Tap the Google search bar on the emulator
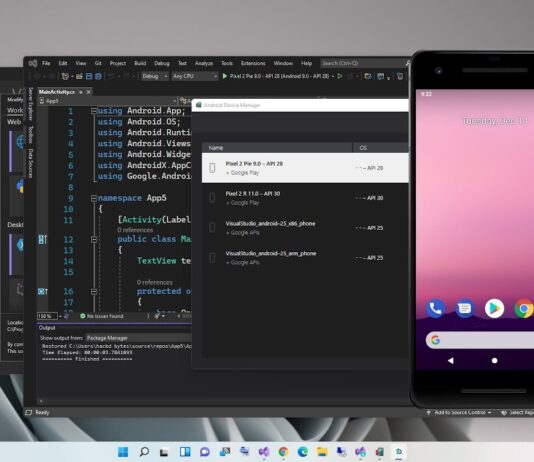This screenshot has width=534, height=462. 480,340
